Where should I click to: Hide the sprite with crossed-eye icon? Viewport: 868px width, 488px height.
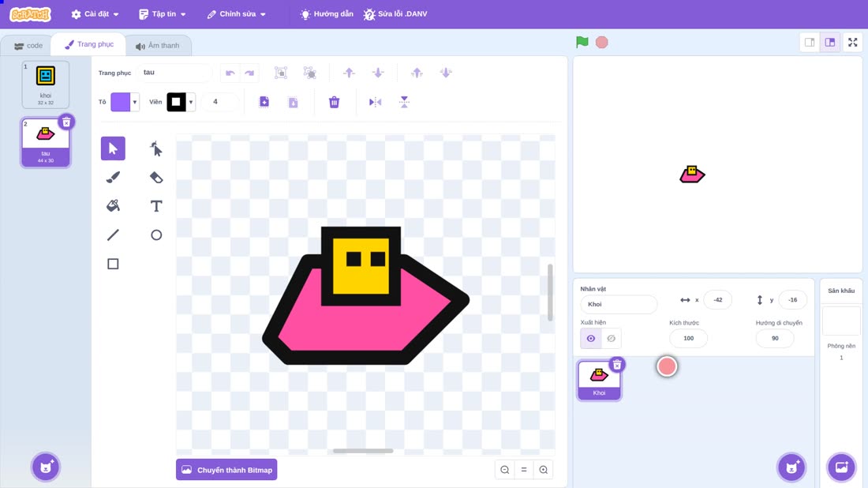pos(611,339)
